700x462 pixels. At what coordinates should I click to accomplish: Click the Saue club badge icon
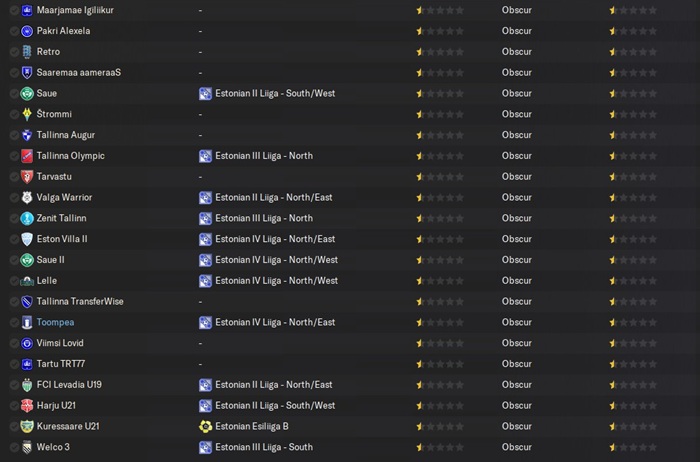coord(27,93)
